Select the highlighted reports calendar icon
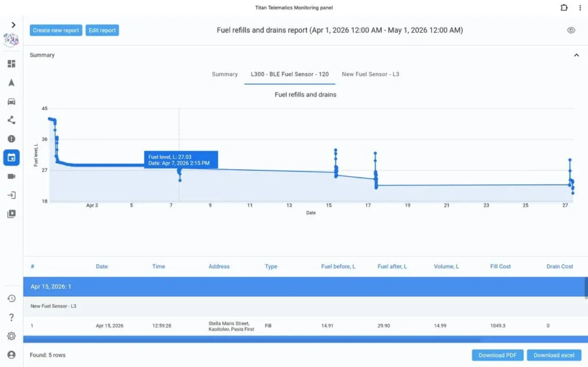The width and height of the screenshot is (588, 367). pyautogui.click(x=11, y=157)
